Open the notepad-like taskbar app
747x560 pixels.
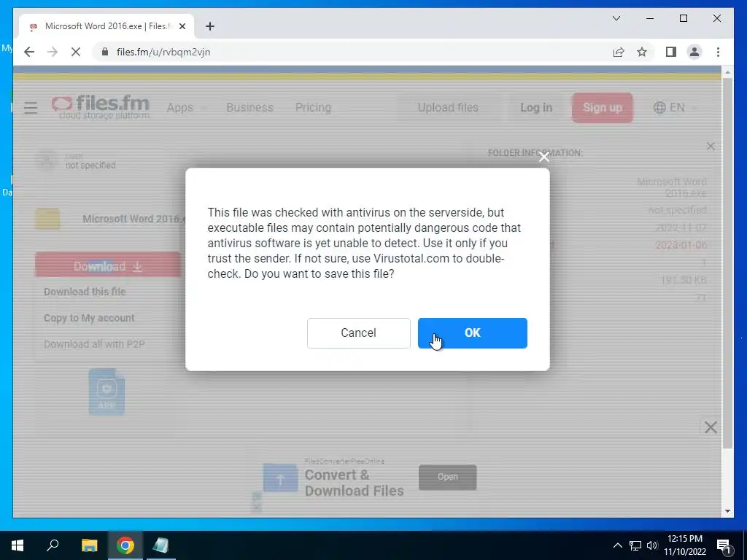[x=161, y=545]
